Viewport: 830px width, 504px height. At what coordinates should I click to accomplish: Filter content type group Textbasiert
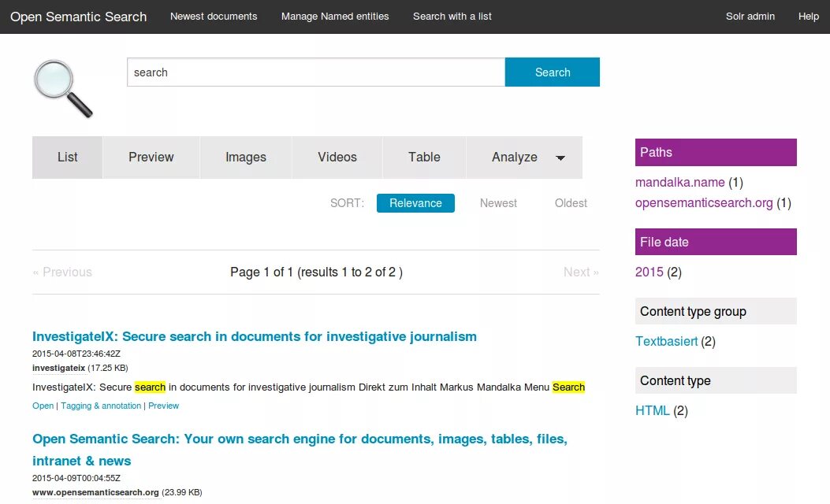click(x=666, y=341)
